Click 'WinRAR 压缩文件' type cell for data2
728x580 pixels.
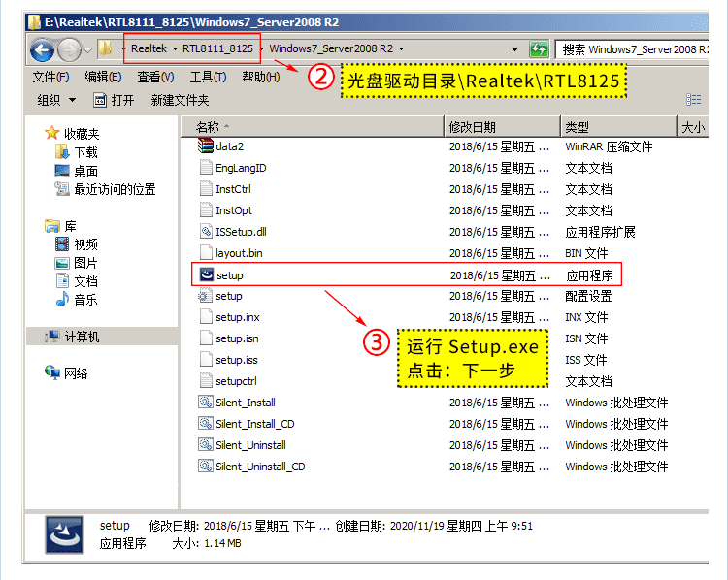click(x=609, y=146)
